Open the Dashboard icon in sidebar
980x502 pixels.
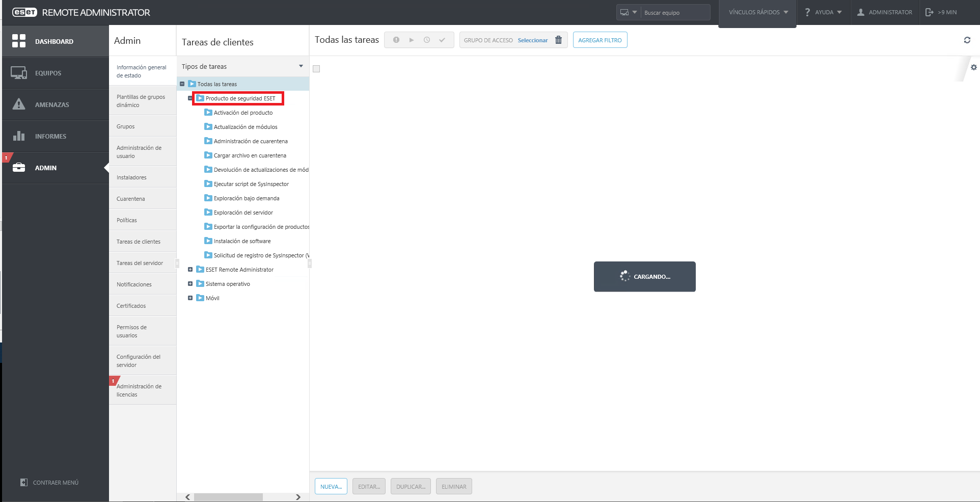(x=19, y=41)
